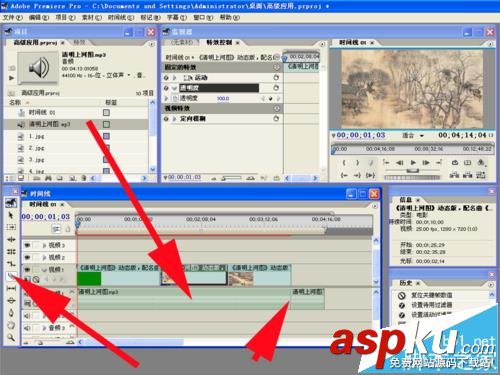Click Find binoculars icon in project panel
The width and height of the screenshot is (500, 375).
(48, 178)
